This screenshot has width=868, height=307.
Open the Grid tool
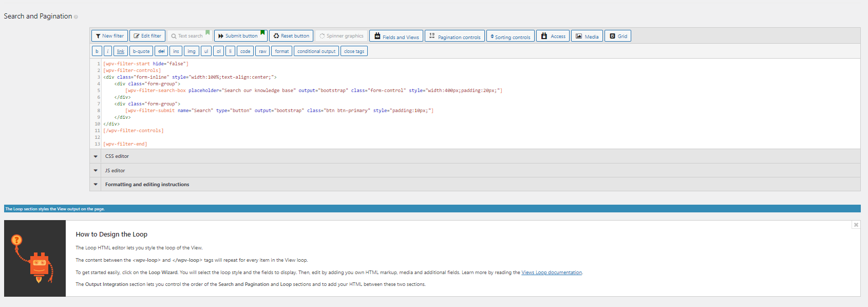[x=618, y=36]
